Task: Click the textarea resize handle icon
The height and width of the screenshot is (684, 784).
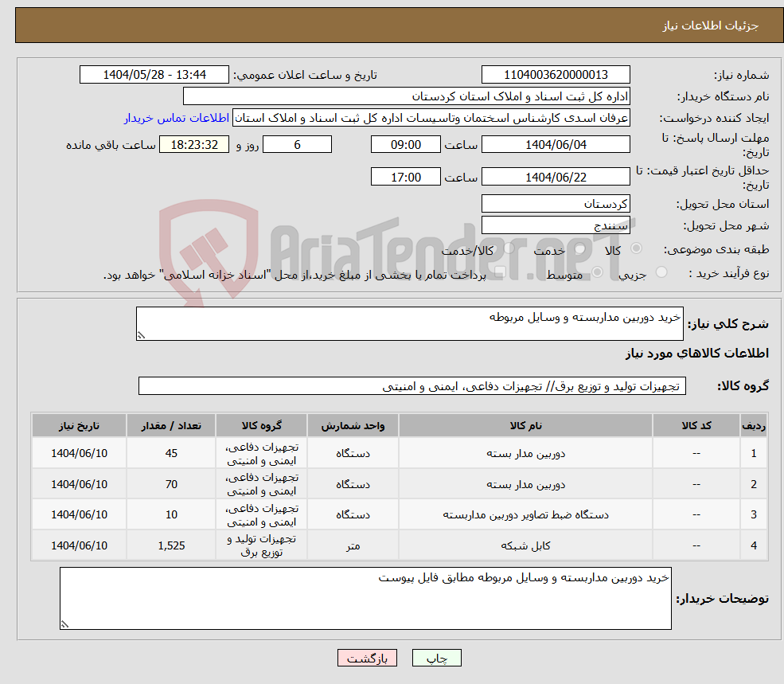Action: click(142, 334)
